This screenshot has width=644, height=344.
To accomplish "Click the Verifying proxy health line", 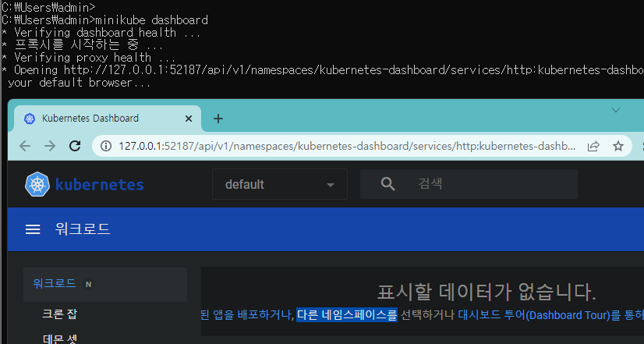I will click(89, 58).
